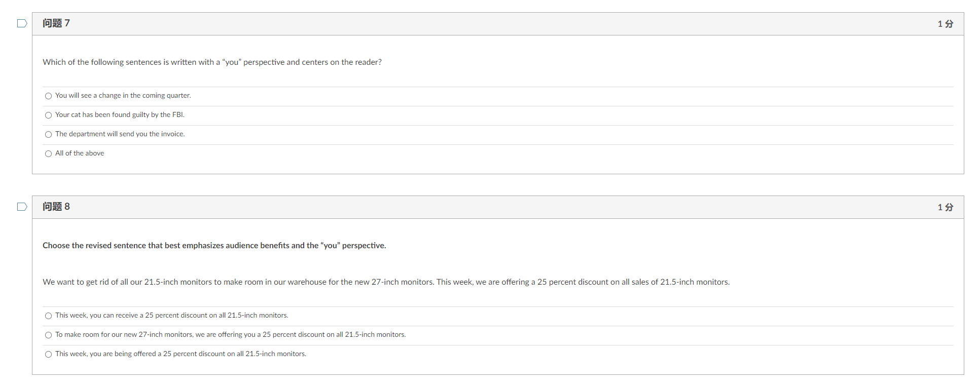
Task: Click the 问题 7 header title
Action: 56,23
